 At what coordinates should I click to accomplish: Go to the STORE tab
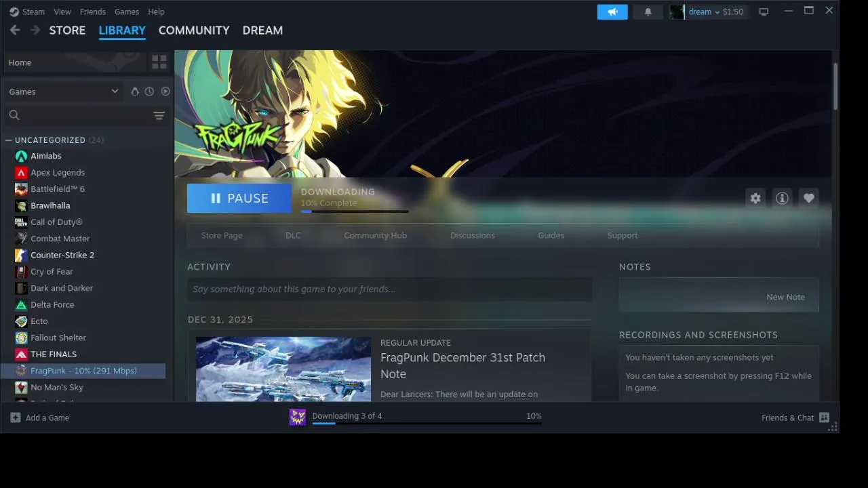67,30
